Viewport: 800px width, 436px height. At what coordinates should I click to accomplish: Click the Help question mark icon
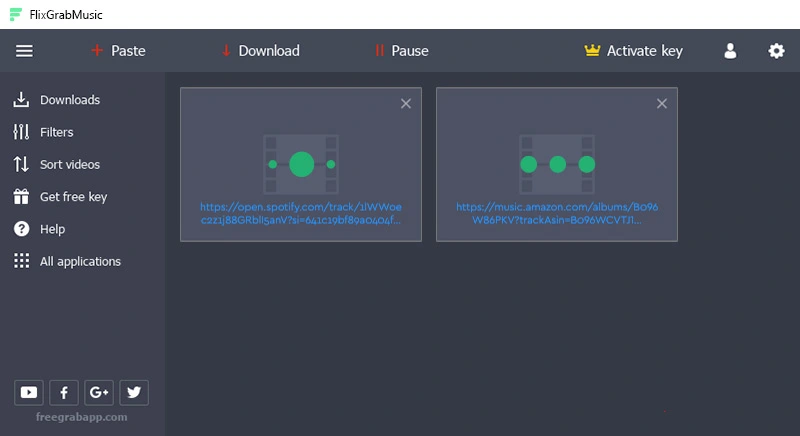[x=21, y=229]
